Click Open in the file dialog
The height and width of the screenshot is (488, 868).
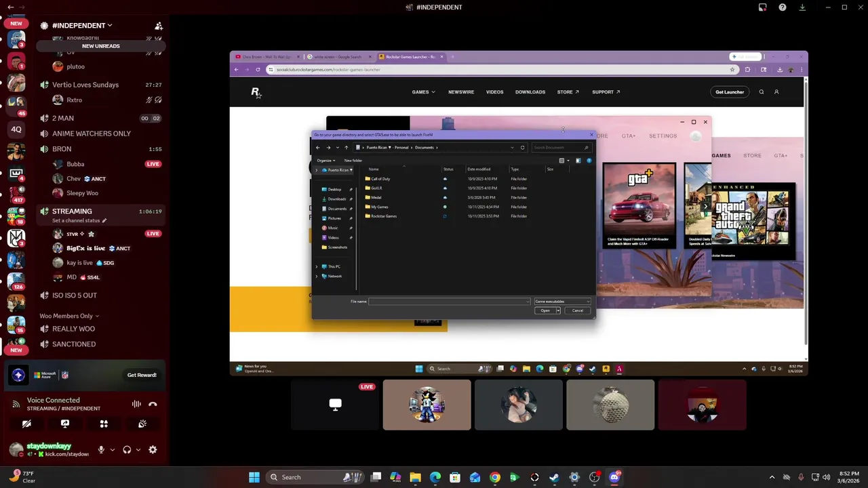[x=545, y=310]
